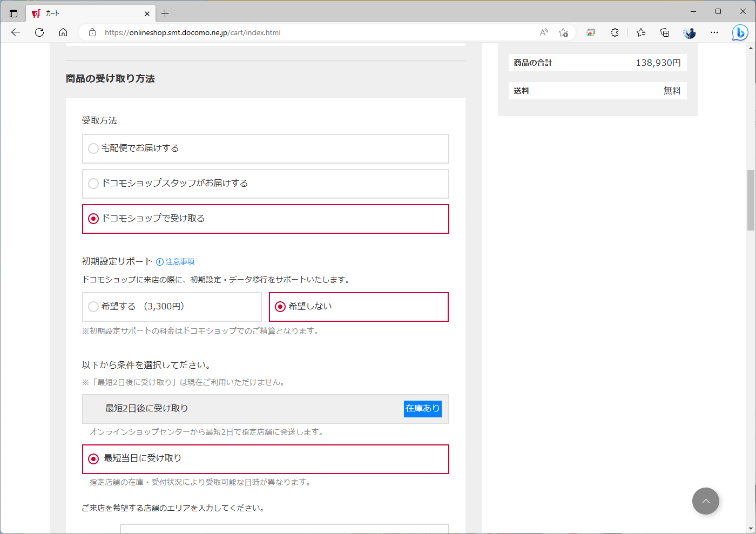Select ドコモショップスタッフがお届けする option
Image resolution: width=756 pixels, height=534 pixels.
(266, 184)
